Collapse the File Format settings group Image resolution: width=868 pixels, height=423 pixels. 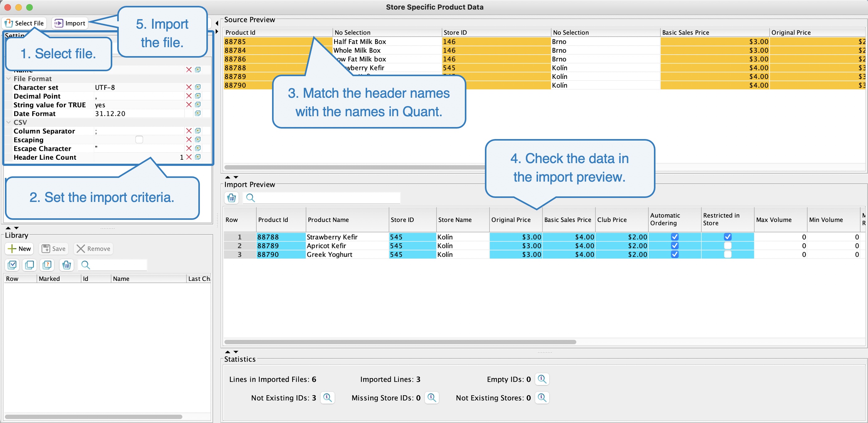click(x=8, y=79)
